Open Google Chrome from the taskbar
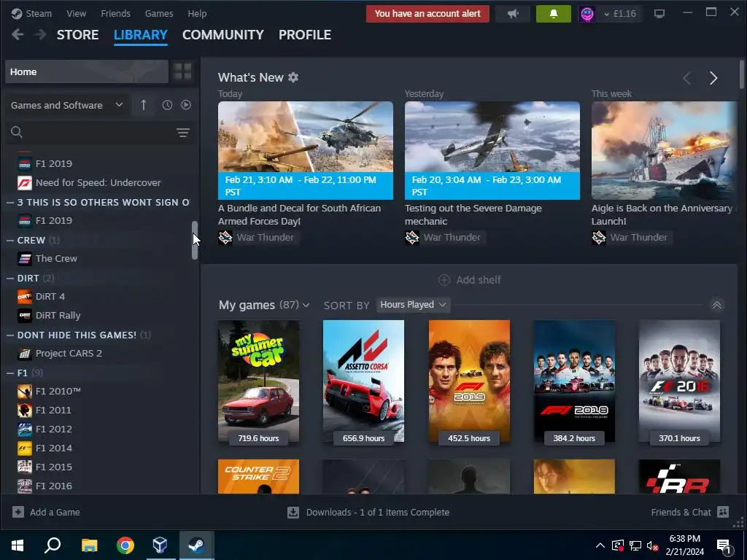 coord(125,545)
